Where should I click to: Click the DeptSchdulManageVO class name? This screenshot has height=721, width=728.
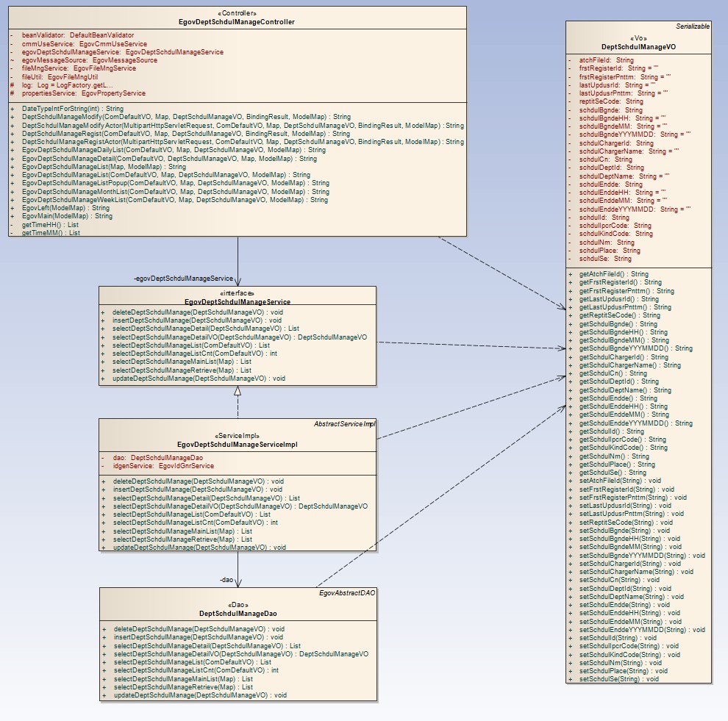click(x=638, y=46)
